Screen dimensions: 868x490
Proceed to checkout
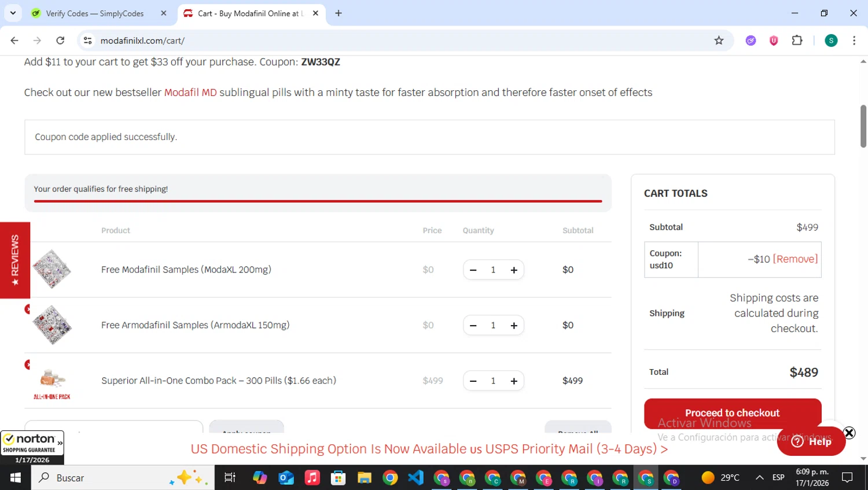[x=733, y=413]
